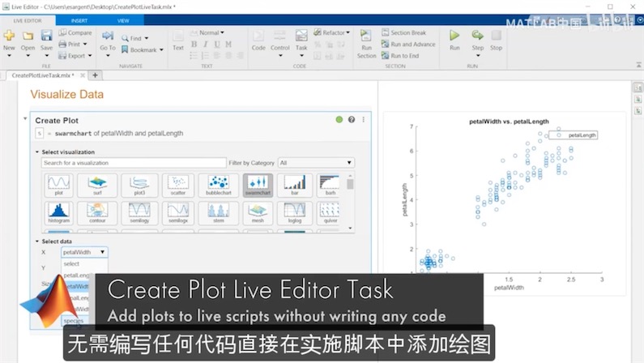Close the CreatePlotLiveTask.mlx tab
This screenshot has width=644, height=363.
tap(83, 75)
